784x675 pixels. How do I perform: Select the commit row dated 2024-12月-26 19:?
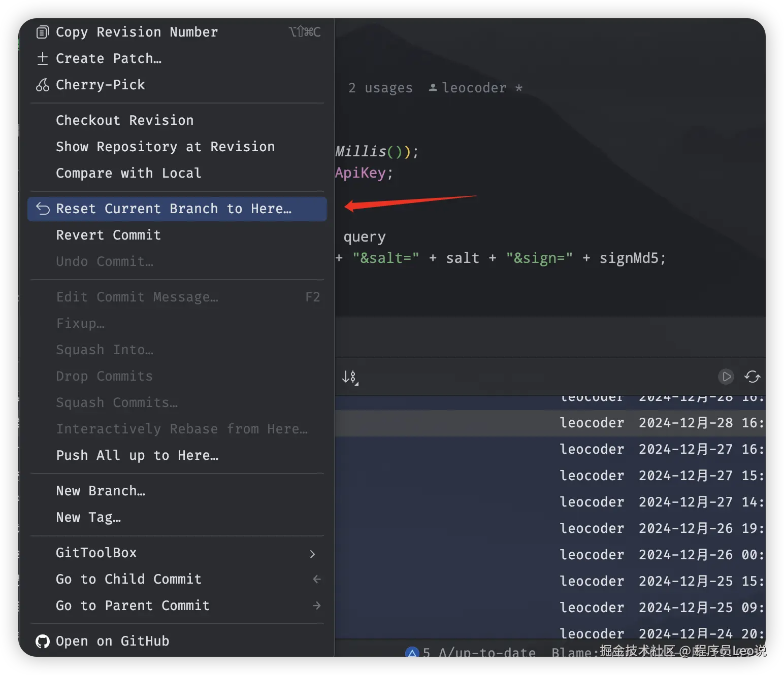pyautogui.click(x=660, y=528)
